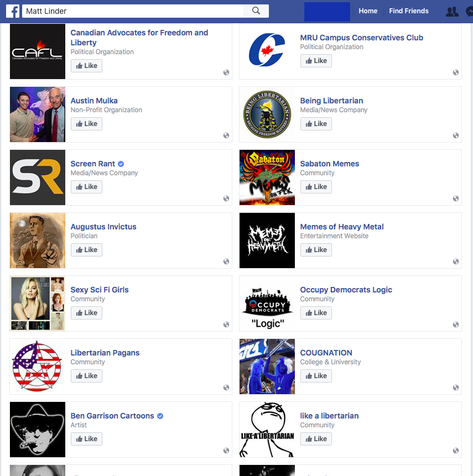The width and height of the screenshot is (473, 476).
Task: Like the Sexy Sci Fi Girls page
Action: 87,313
